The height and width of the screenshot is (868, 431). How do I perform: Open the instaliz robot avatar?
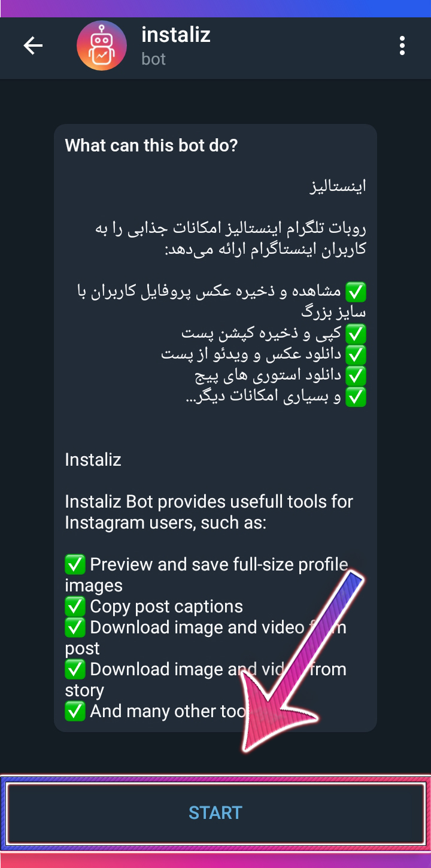(102, 45)
